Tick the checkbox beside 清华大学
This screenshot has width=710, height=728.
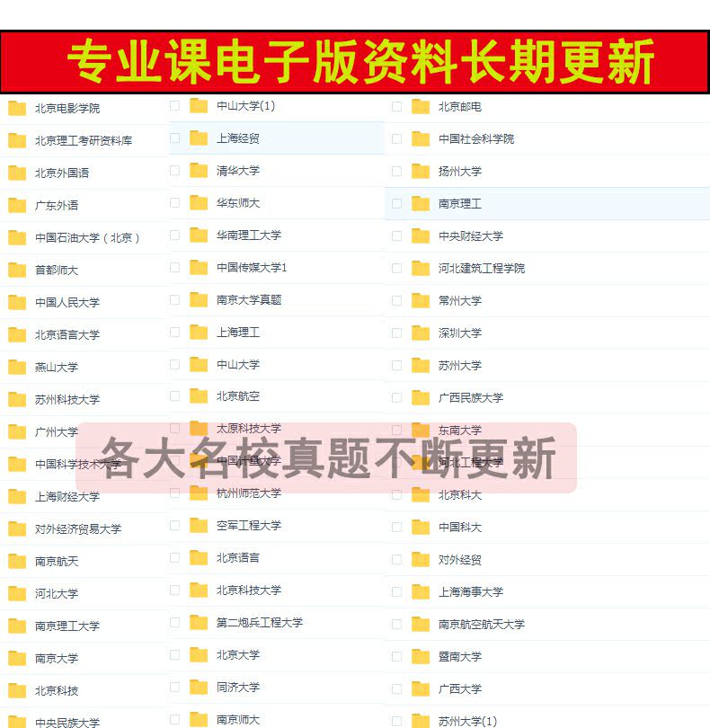[x=174, y=171]
